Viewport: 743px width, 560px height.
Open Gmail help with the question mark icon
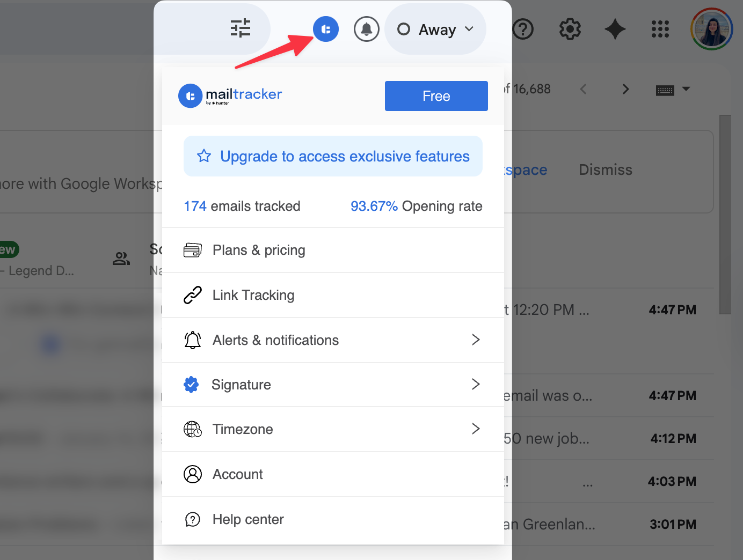coord(523,29)
